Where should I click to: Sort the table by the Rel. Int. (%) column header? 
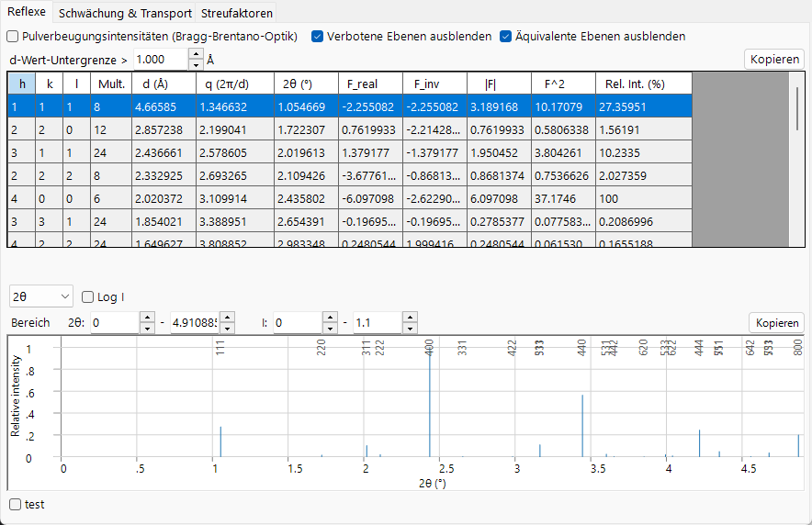[644, 84]
